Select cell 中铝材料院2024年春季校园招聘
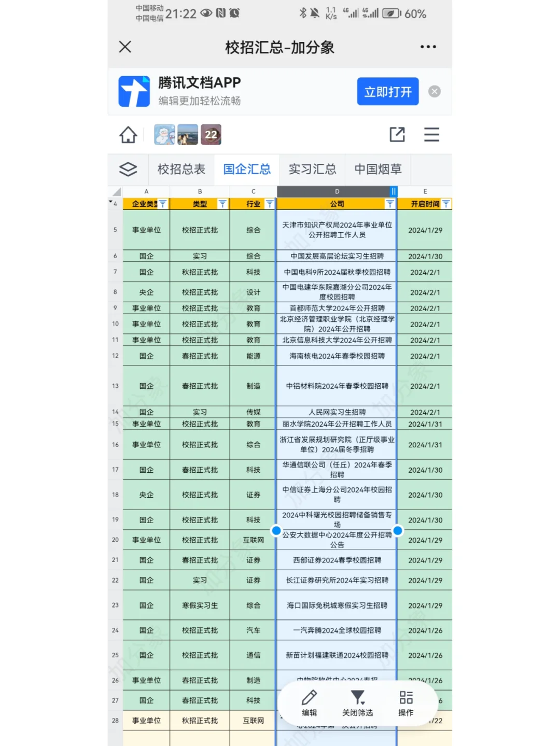 coord(337,386)
